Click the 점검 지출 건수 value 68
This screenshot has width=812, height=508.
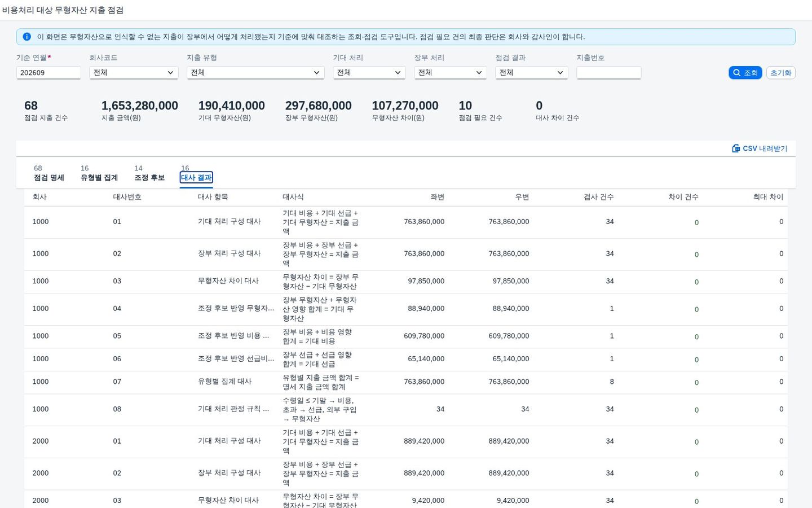click(31, 106)
